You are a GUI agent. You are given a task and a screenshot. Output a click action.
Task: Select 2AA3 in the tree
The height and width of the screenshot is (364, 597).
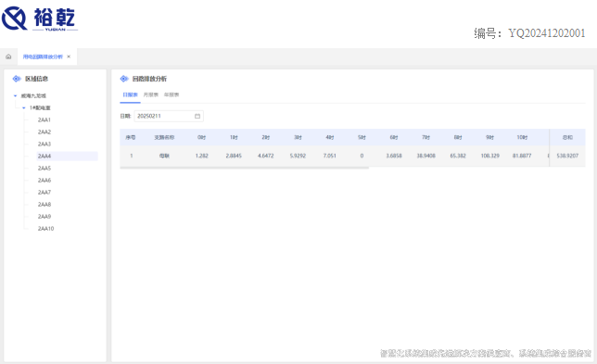click(44, 144)
